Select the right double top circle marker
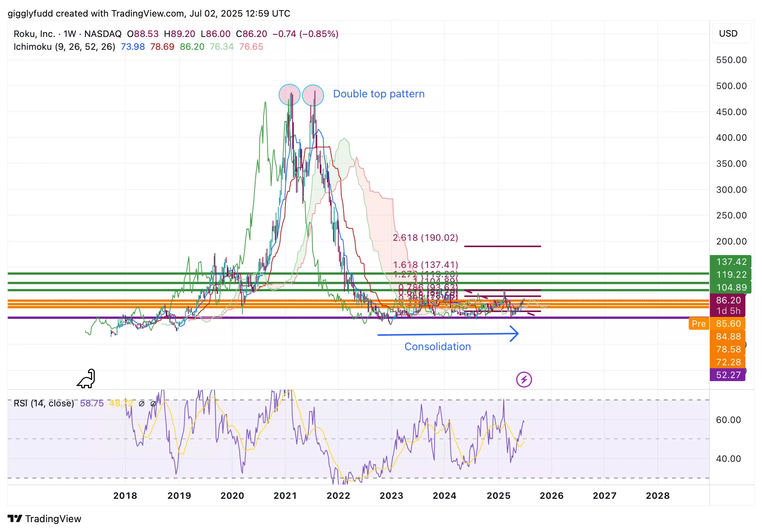Screen dimensions: 762x532 click(313, 95)
